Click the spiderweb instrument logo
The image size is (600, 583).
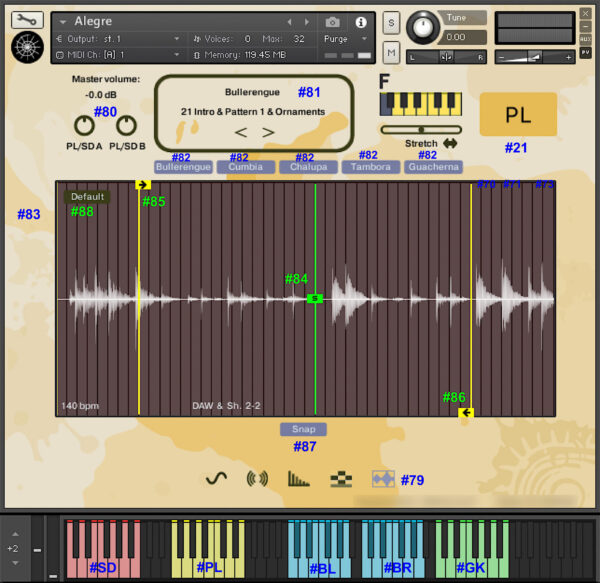tap(28, 47)
